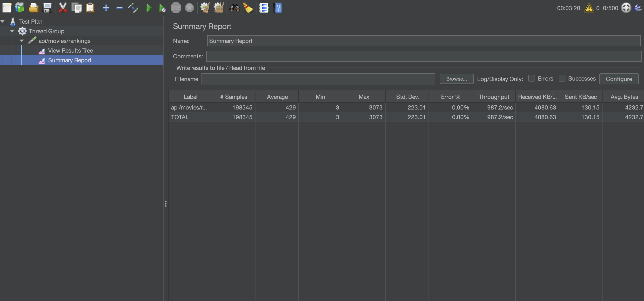
Task: Click the Configure button
Action: point(618,79)
